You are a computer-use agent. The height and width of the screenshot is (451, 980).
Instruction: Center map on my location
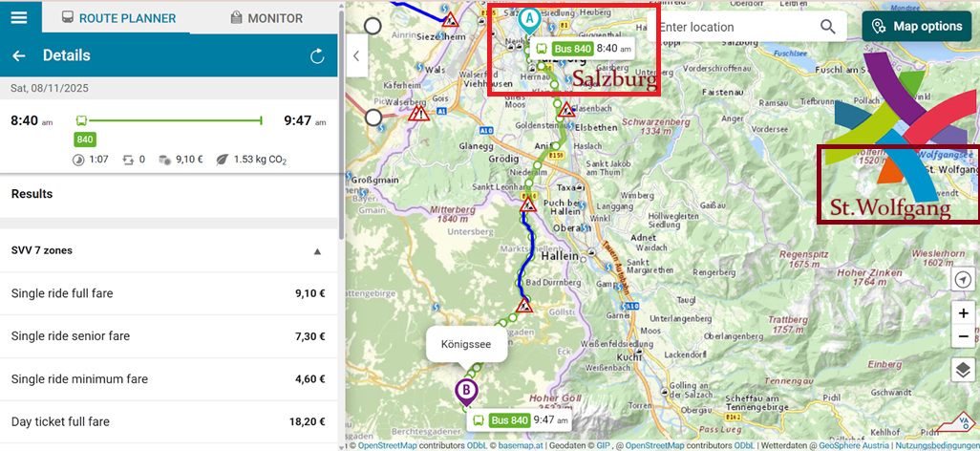[963, 279]
